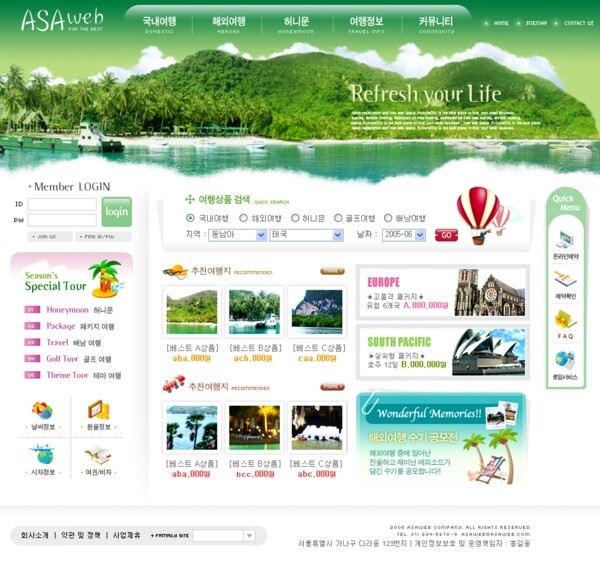Screen dimensions: 600x566
Task: Open the Package 패키지 여행 link
Action: (80, 326)
